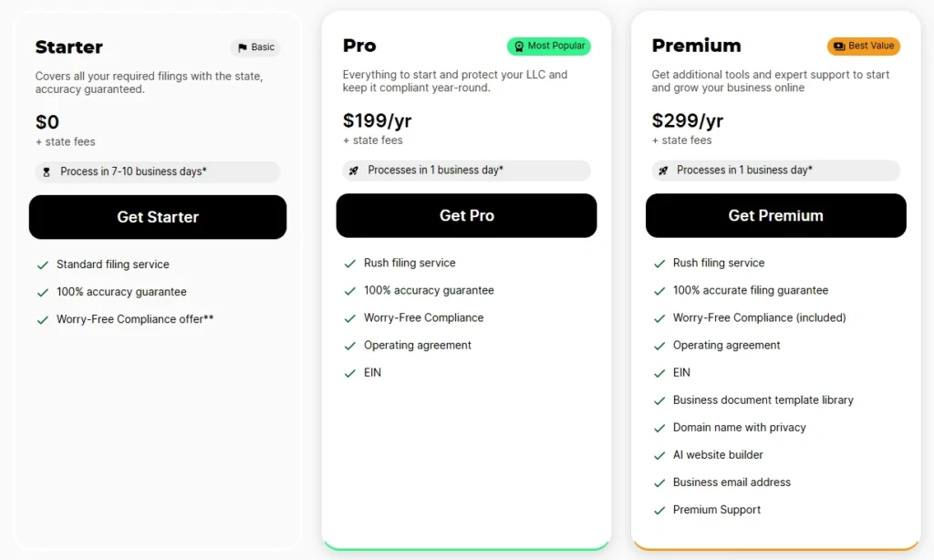Click the Premium plan heading
Image resolution: width=934 pixels, height=560 pixels.
coord(696,46)
